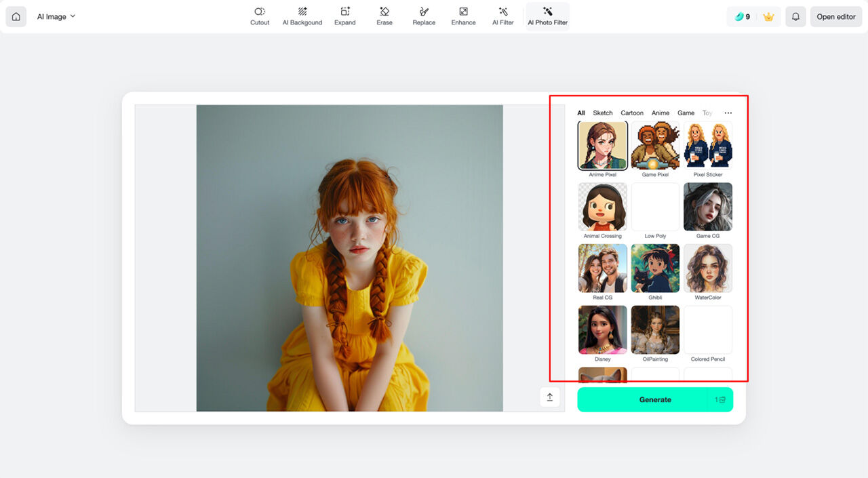The width and height of the screenshot is (868, 478).
Task: Open the notifications bell
Action: click(x=795, y=16)
